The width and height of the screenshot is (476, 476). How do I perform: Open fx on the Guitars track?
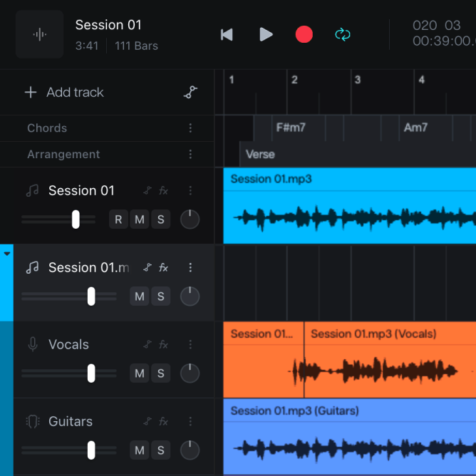[163, 421]
